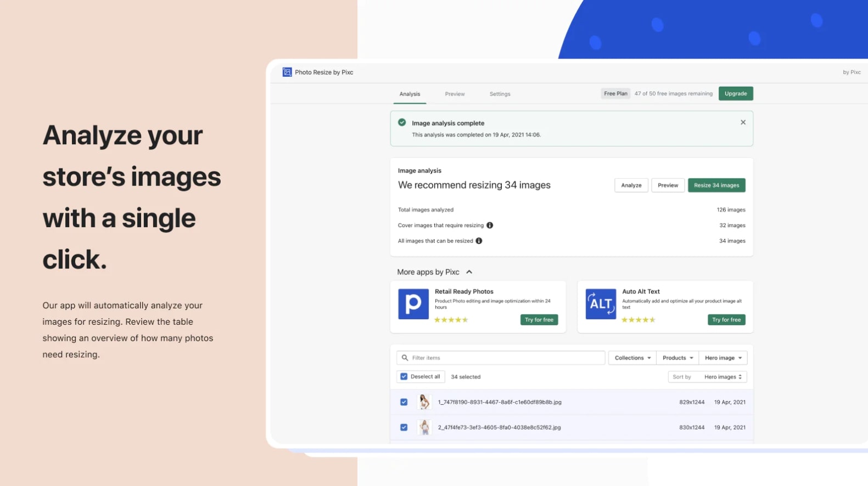
Task: Collapse the More apps by Pixc section
Action: [x=469, y=272]
